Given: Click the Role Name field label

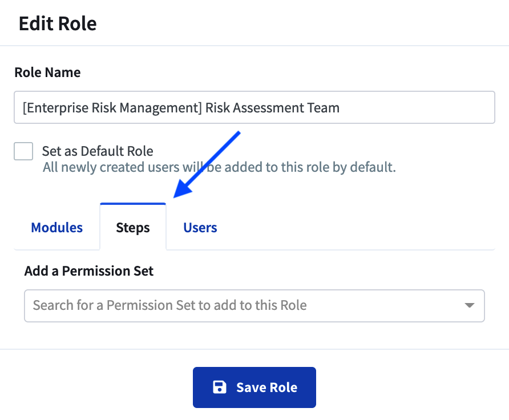Looking at the screenshot, I should click(47, 72).
